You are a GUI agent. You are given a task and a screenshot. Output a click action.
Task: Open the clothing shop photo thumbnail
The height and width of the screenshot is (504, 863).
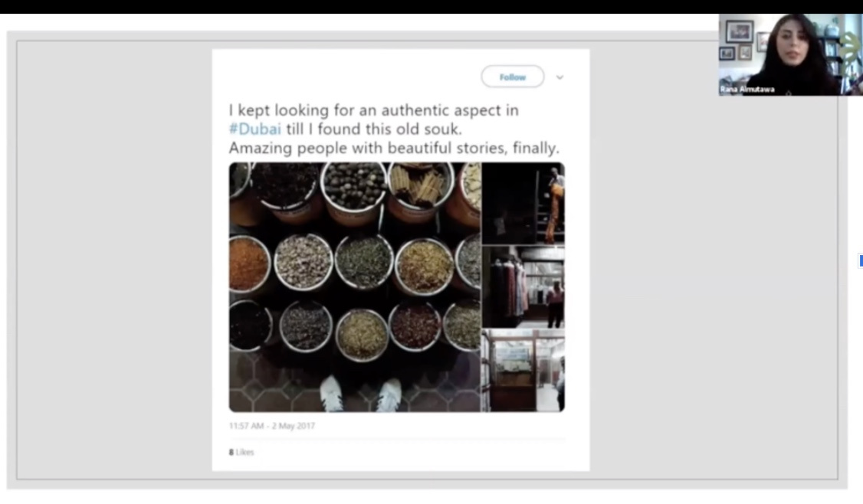[x=523, y=287]
